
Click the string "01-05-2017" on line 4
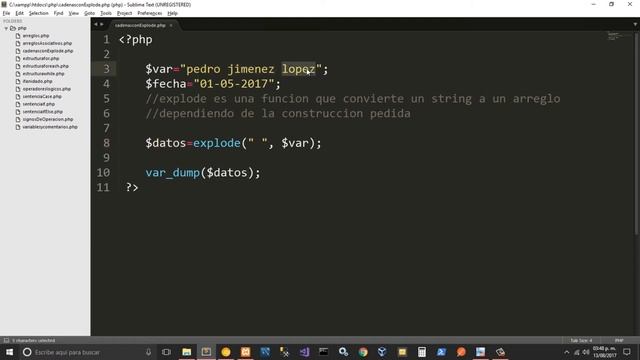[234, 84]
